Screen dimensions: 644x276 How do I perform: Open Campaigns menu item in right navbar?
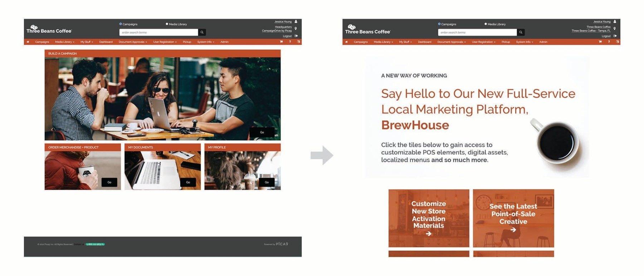pos(361,42)
